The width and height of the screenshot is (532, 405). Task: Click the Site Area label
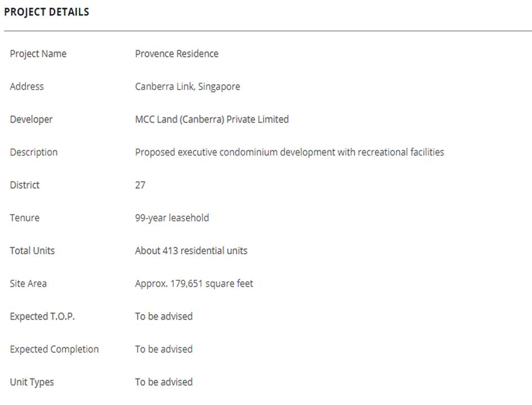(28, 283)
